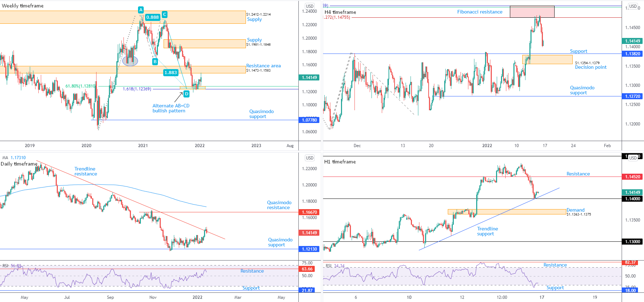Screen dimensions: 644x302
Task: Click the Supply label with $1.1981-1.1848
Action: coord(254,40)
